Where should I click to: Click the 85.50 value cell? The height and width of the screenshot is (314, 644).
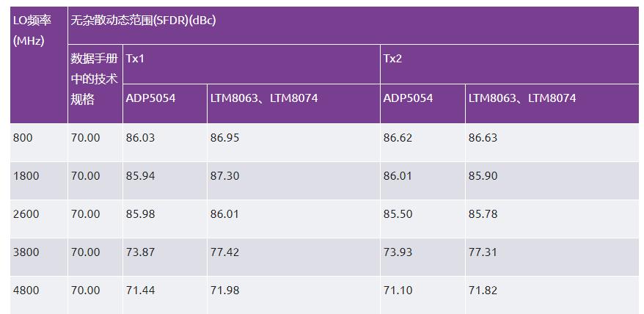[x=398, y=214]
